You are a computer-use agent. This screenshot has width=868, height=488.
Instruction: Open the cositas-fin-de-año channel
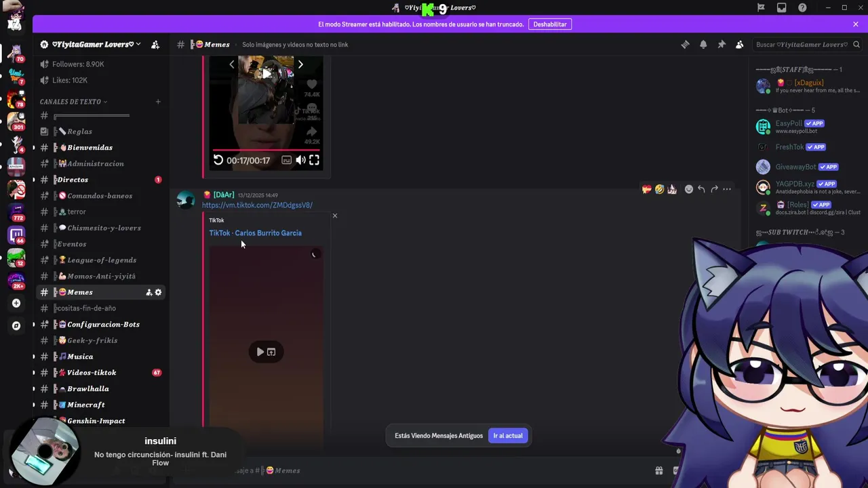[x=100, y=308]
